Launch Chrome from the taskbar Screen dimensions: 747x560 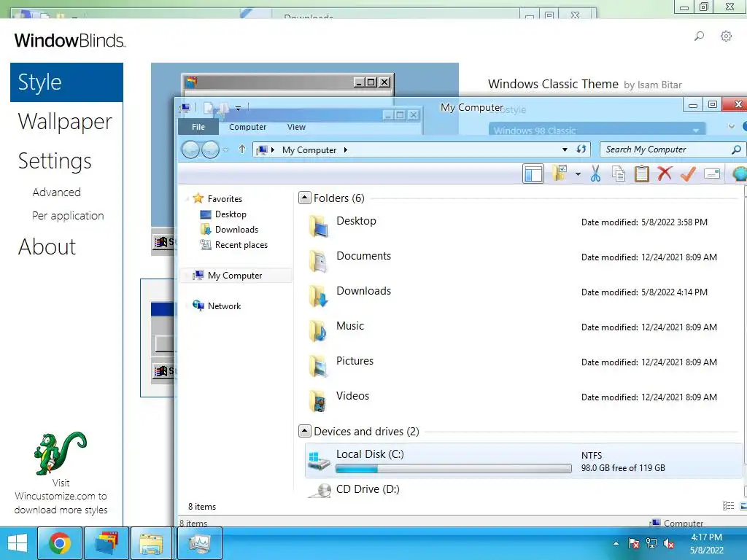click(x=60, y=543)
